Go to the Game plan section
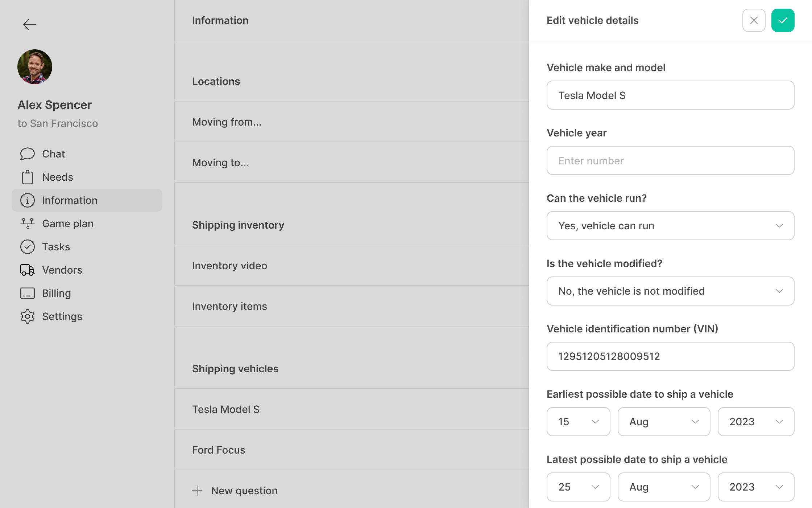 [x=67, y=224]
